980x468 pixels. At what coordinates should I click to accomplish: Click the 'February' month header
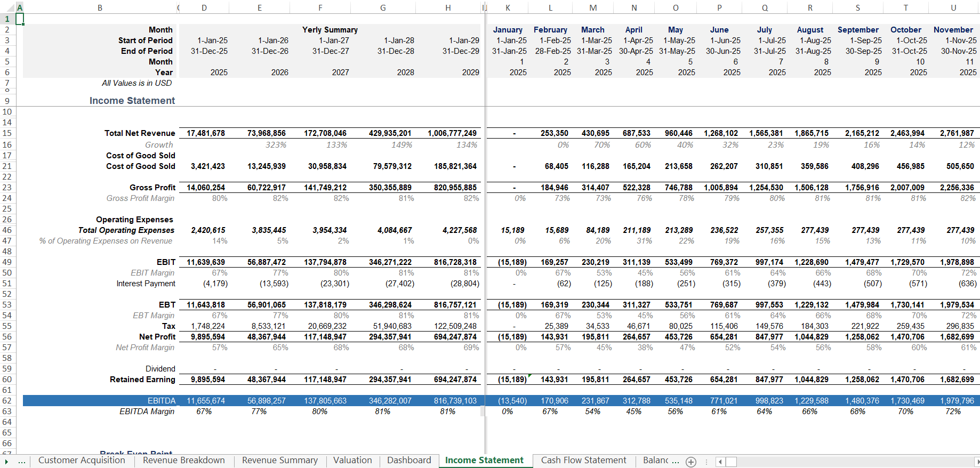click(550, 30)
